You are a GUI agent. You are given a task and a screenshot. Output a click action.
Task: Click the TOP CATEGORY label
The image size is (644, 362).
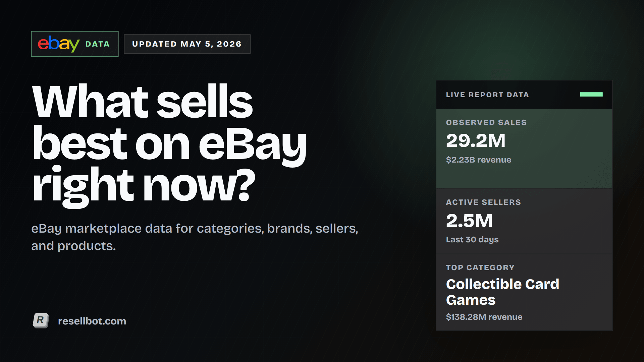click(x=480, y=268)
